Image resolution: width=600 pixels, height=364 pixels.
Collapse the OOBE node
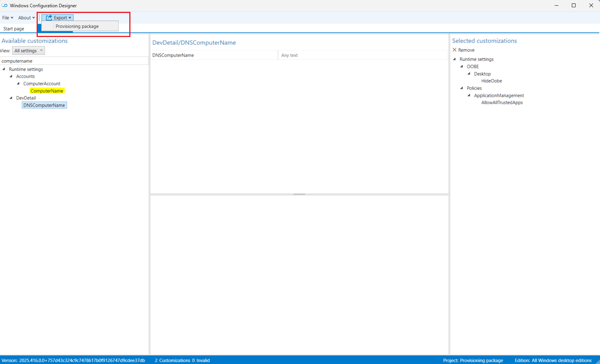click(x=462, y=66)
